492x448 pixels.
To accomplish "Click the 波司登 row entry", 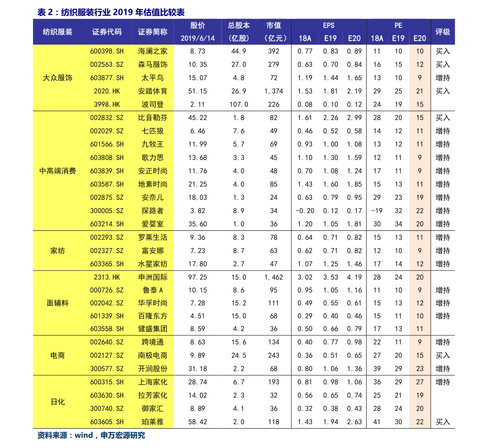I will pos(152,104).
